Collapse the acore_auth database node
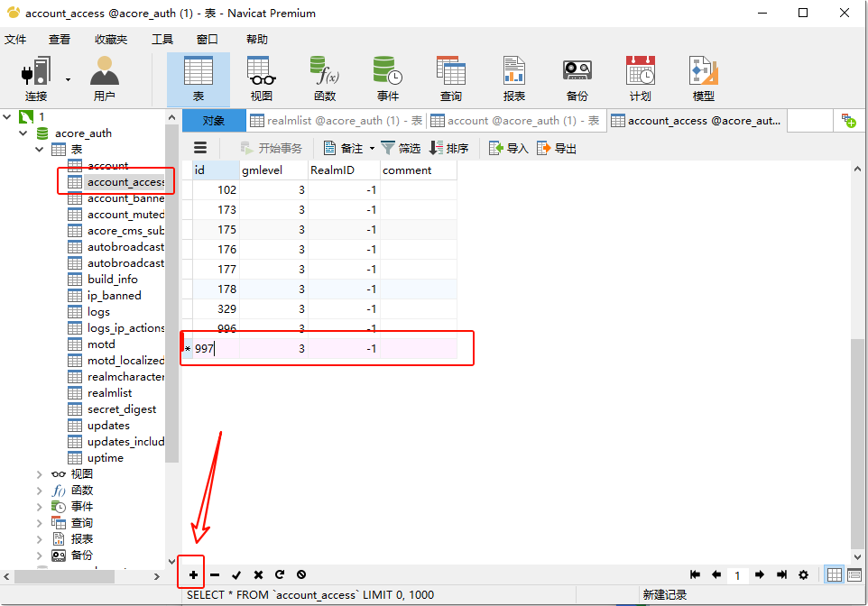Image resolution: width=868 pixels, height=606 pixels. point(23,133)
